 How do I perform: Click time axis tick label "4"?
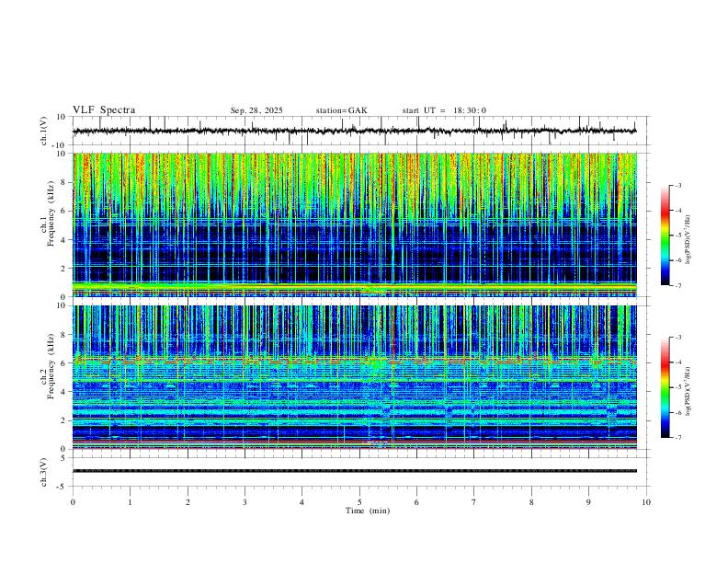click(x=302, y=502)
